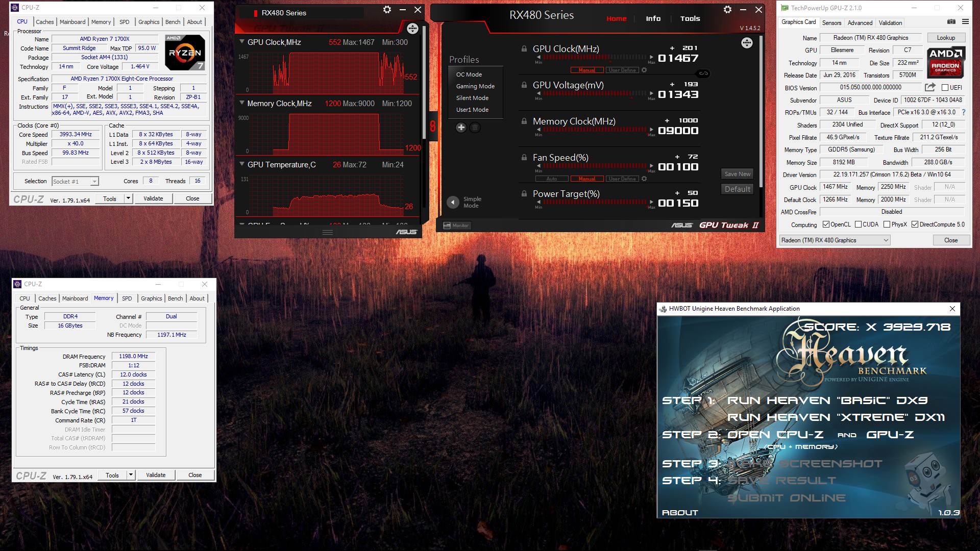
Task: Select OC Mode profile
Action: 469,74
